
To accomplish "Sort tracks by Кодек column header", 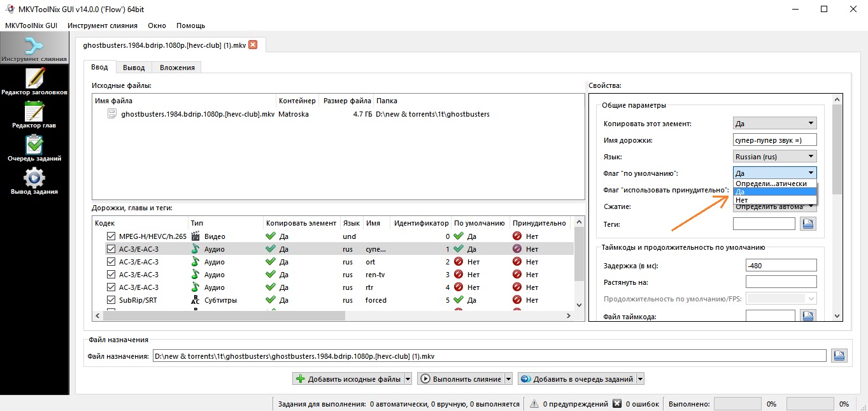I will (x=140, y=223).
